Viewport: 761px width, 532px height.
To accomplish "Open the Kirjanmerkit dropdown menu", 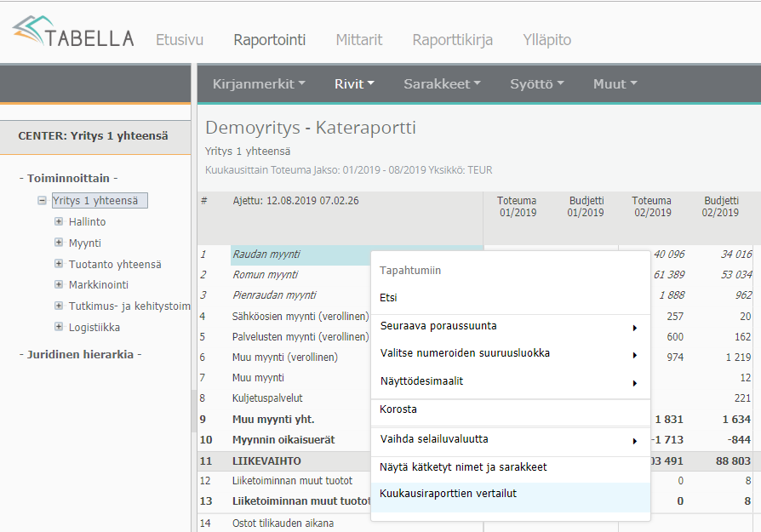I will [258, 83].
